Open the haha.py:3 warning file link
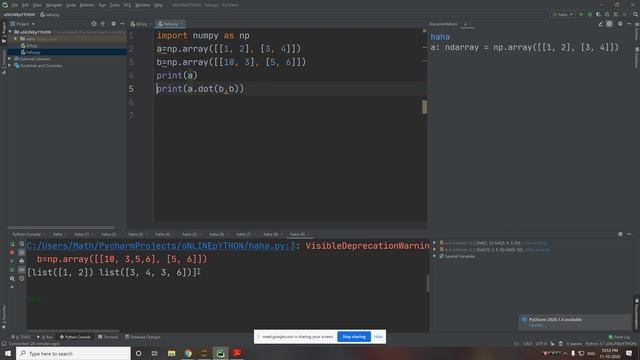Viewport: 640px width, 360px height. point(161,246)
